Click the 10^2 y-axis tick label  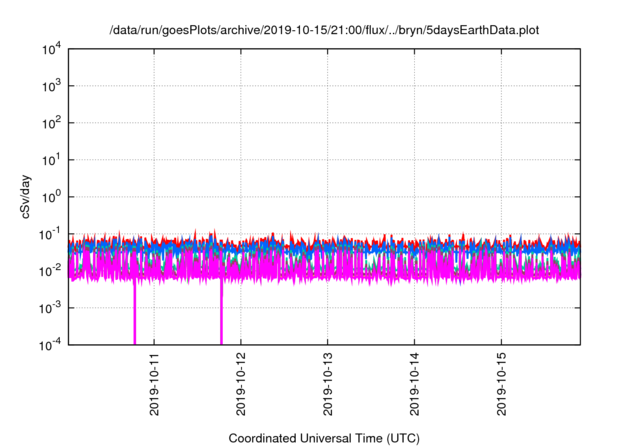[x=51, y=123]
